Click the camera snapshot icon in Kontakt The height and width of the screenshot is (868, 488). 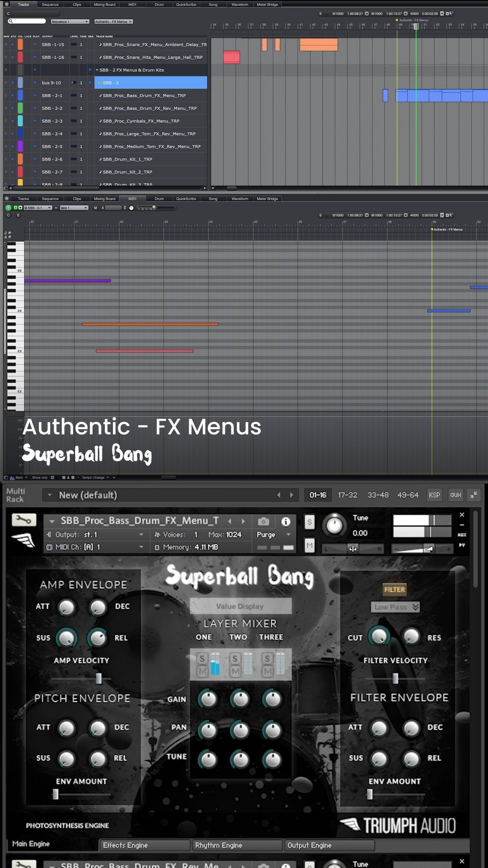[x=263, y=521]
